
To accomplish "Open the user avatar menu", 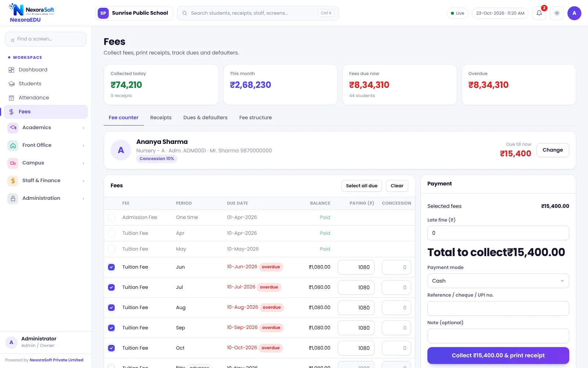I will [574, 13].
